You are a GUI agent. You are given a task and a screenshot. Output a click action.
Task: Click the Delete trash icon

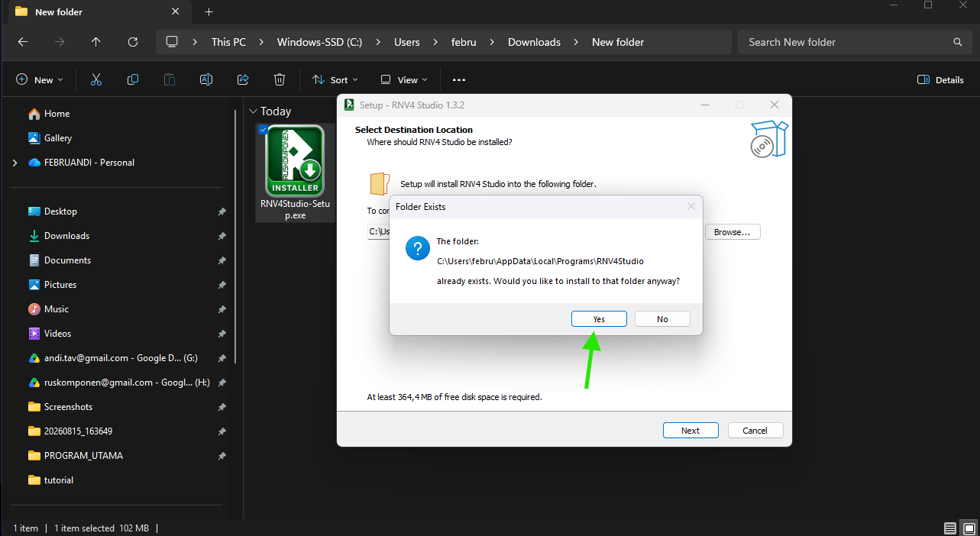pos(280,79)
